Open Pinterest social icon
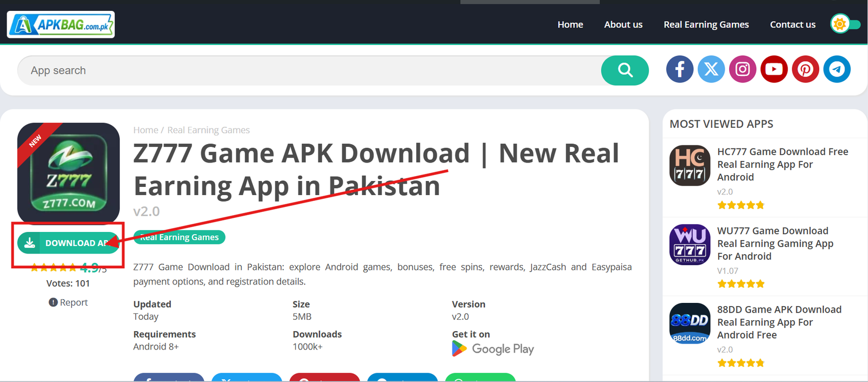This screenshot has height=382, width=868. point(806,69)
